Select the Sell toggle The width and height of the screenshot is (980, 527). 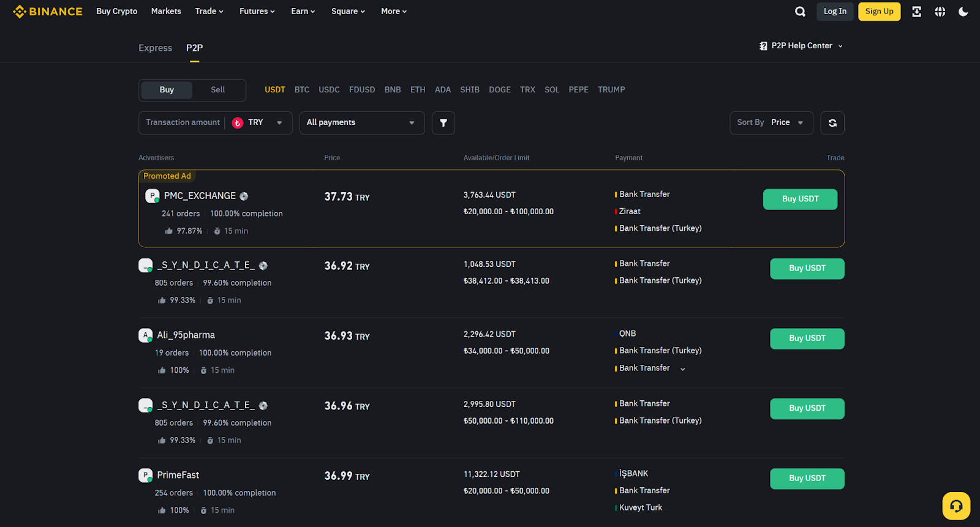click(218, 90)
